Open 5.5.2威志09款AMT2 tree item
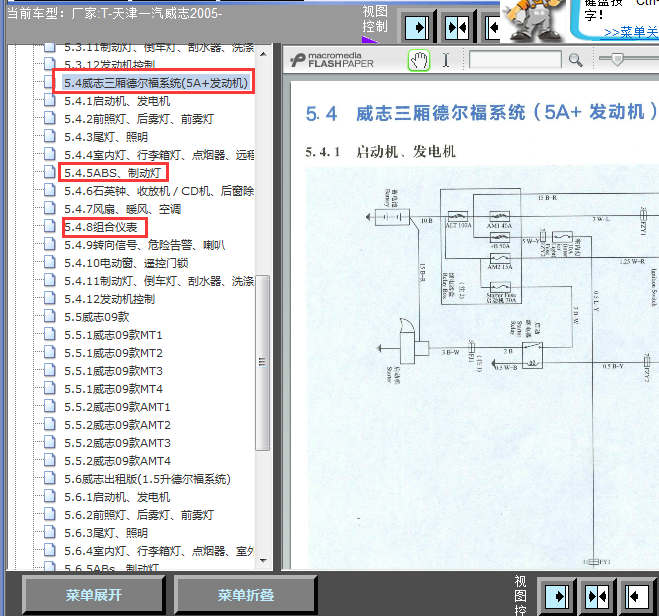The height and width of the screenshot is (616, 659). click(x=117, y=425)
